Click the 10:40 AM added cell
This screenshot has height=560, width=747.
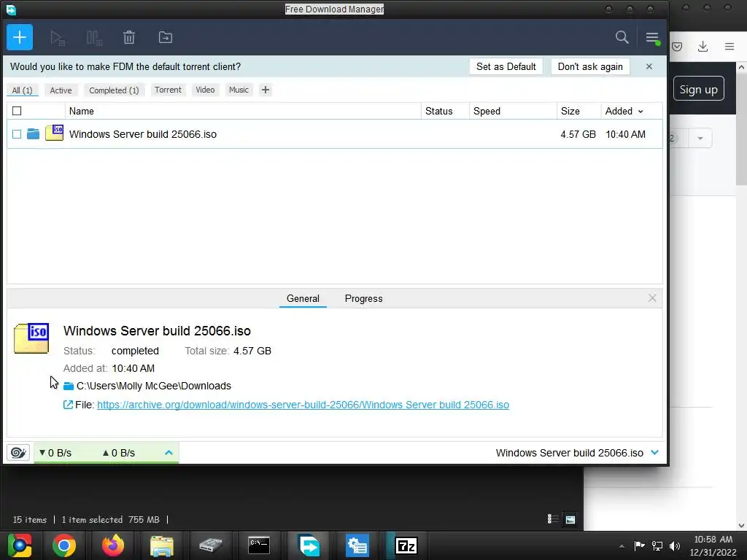tap(625, 134)
